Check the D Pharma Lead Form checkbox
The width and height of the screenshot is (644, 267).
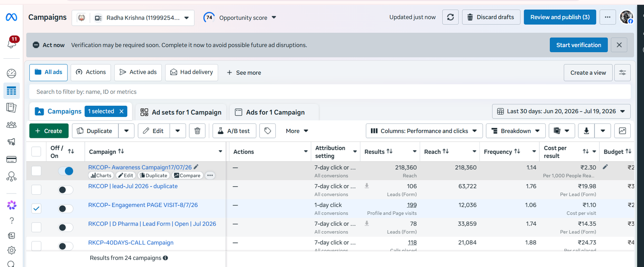(x=36, y=227)
